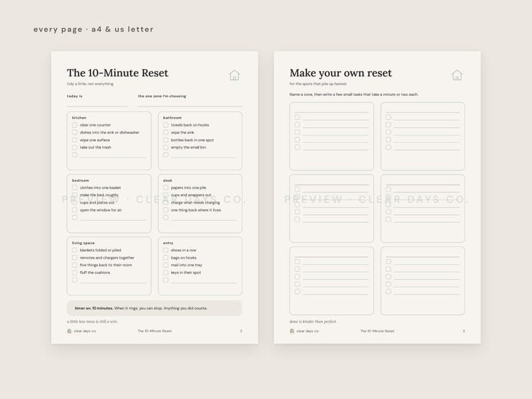Viewport: 532px width, 399px height.
Task: Tick the 'wipe the sink' checkbox
Action: point(165,132)
